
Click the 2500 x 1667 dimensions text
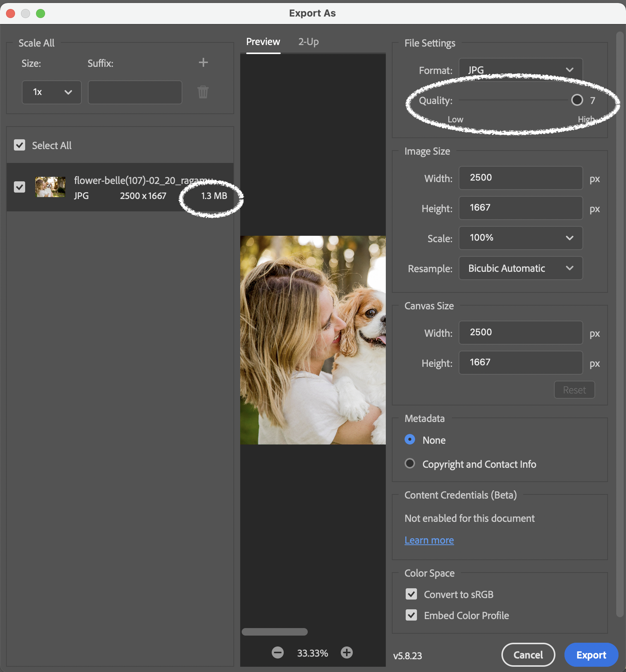click(x=143, y=196)
